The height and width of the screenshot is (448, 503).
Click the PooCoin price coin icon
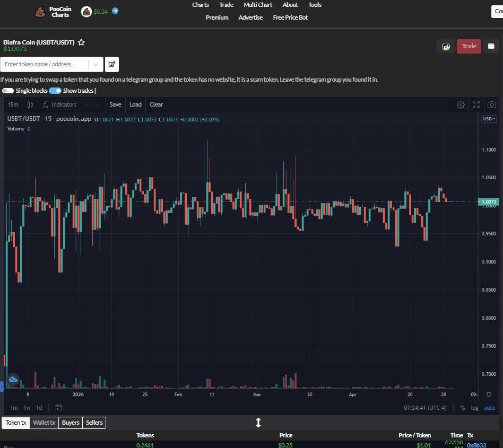click(x=86, y=12)
